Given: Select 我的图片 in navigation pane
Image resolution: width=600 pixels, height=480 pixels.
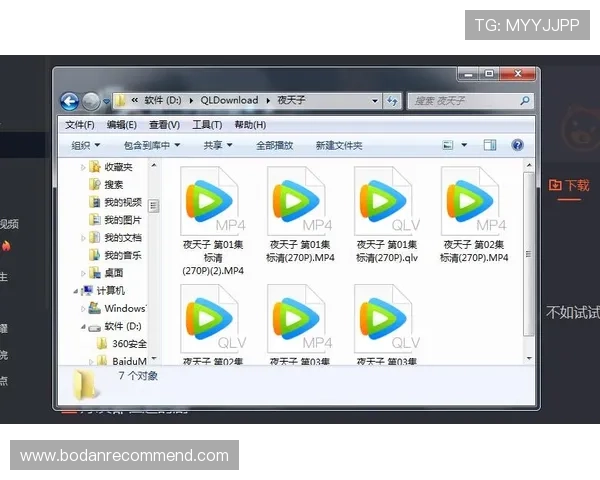Looking at the screenshot, I should coord(123,220).
